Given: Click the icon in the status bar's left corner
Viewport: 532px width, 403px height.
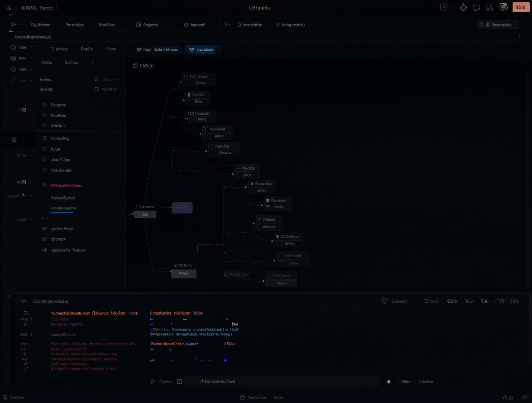Looking at the screenshot, I should [x=5, y=397].
